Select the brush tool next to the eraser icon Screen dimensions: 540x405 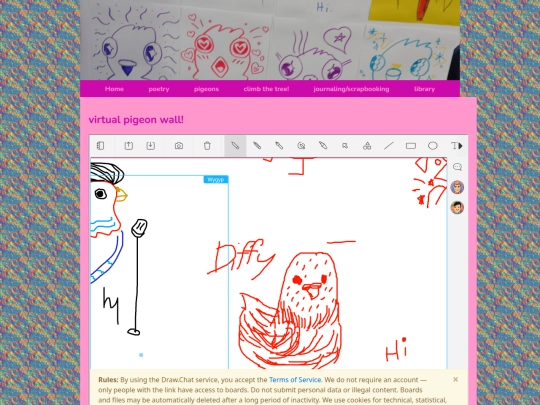click(x=279, y=146)
